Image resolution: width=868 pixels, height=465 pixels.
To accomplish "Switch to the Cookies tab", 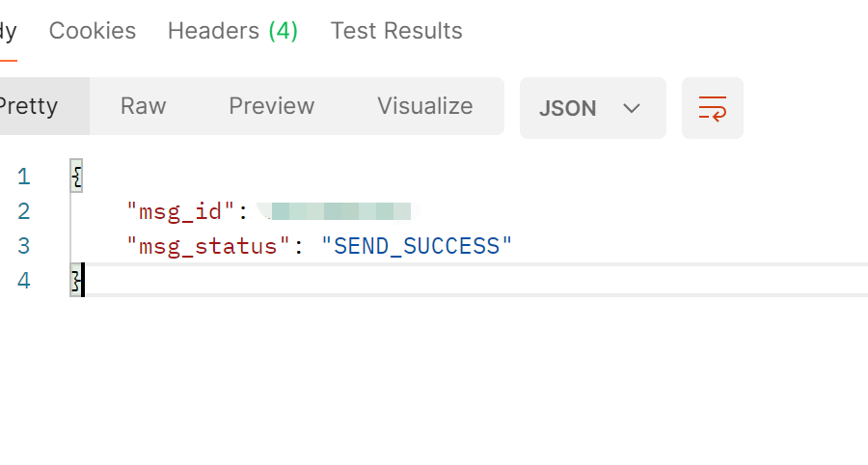I will point(93,31).
